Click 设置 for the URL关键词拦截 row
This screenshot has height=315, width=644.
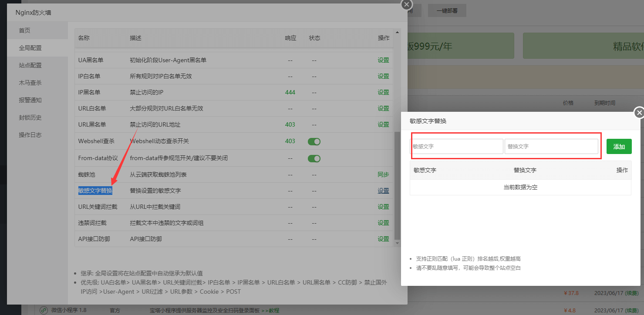coord(383,207)
